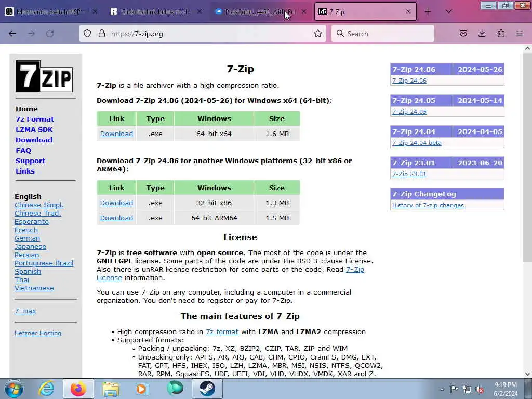This screenshot has height=399, width=532.
Task: Open the 7-Zip 24.06 news link
Action: click(409, 81)
